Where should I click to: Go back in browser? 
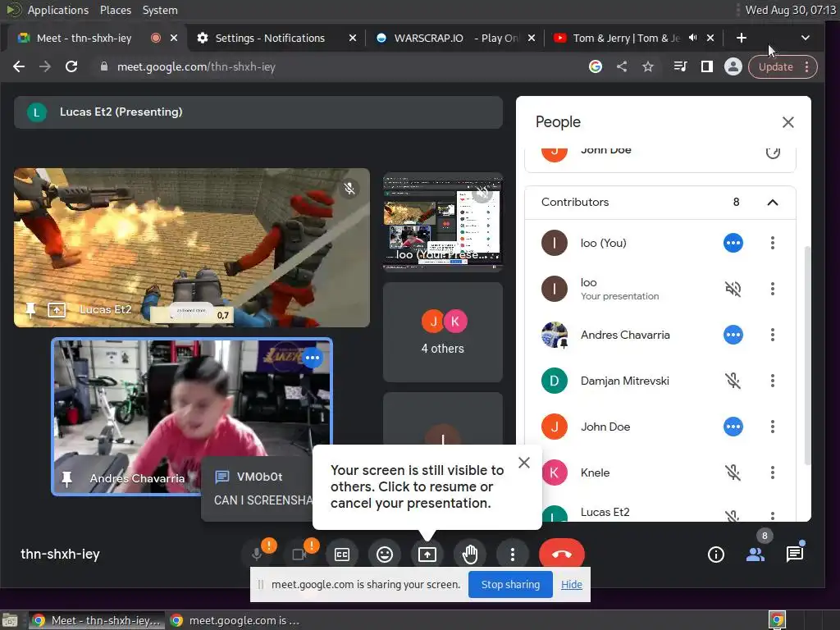[x=19, y=66]
